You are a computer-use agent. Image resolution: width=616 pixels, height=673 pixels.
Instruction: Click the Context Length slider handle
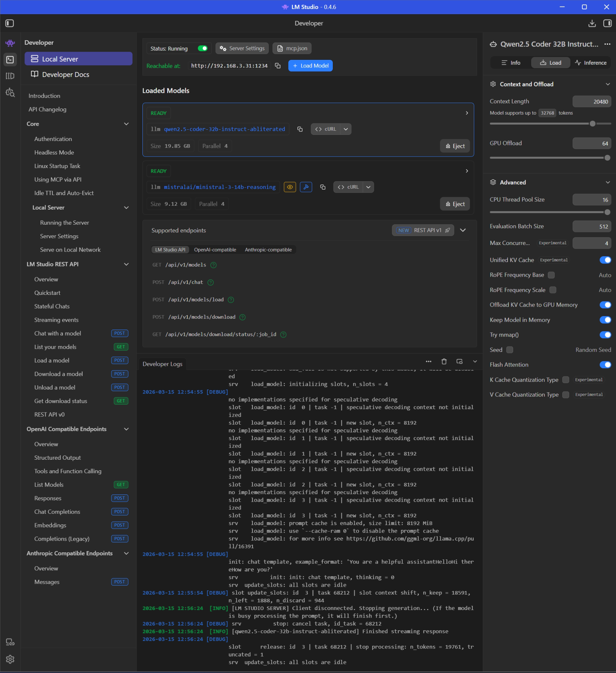point(592,124)
